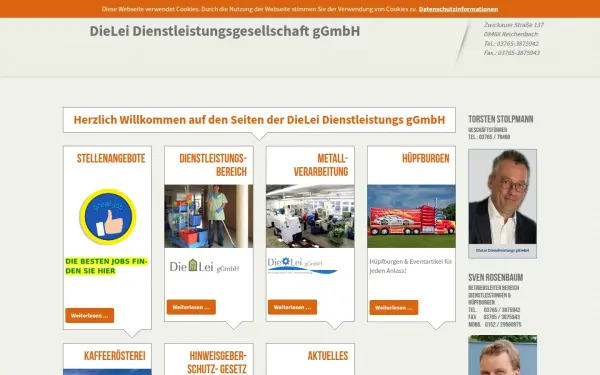Screen dimensions: 600x375
Task: Click the metal workshop photo thumbnail
Action: click(310, 216)
